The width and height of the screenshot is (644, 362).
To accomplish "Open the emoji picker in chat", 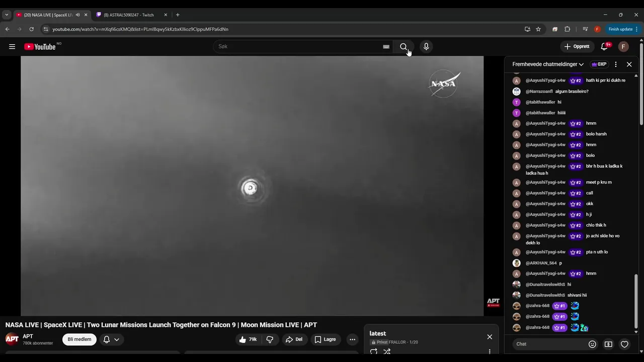I will pyautogui.click(x=592, y=344).
